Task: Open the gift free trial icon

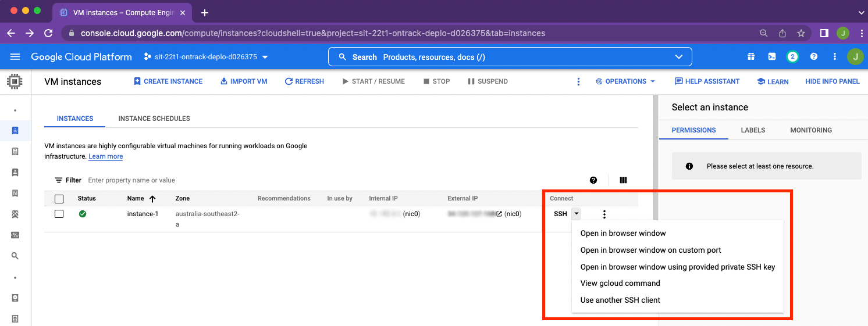Action: [x=751, y=57]
